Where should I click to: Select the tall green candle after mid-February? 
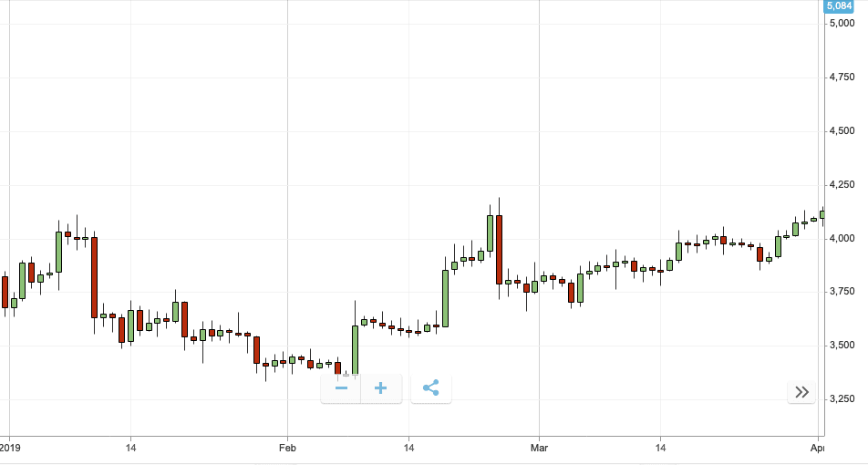pos(445,298)
